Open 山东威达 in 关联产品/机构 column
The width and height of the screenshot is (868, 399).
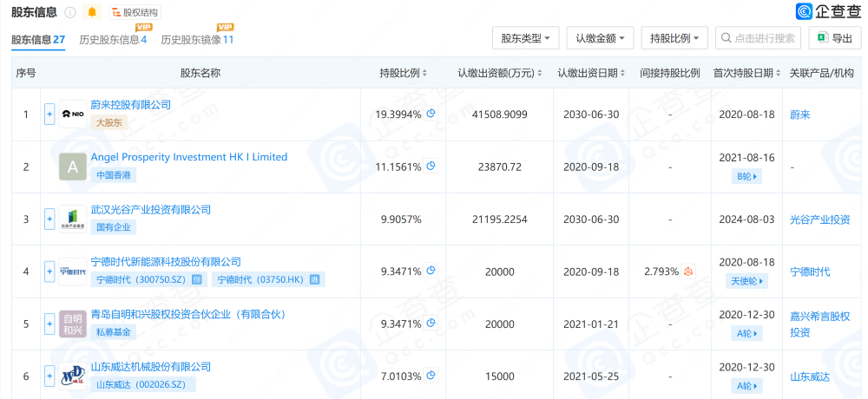810,376
